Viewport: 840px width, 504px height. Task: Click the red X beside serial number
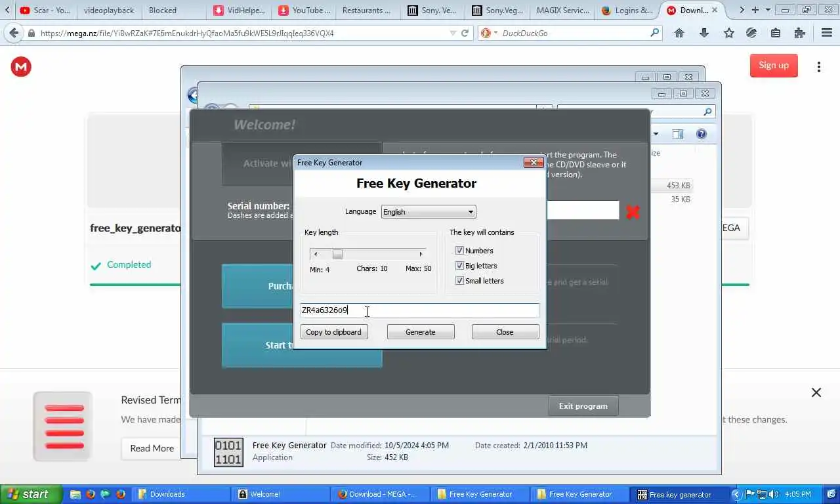tap(633, 211)
